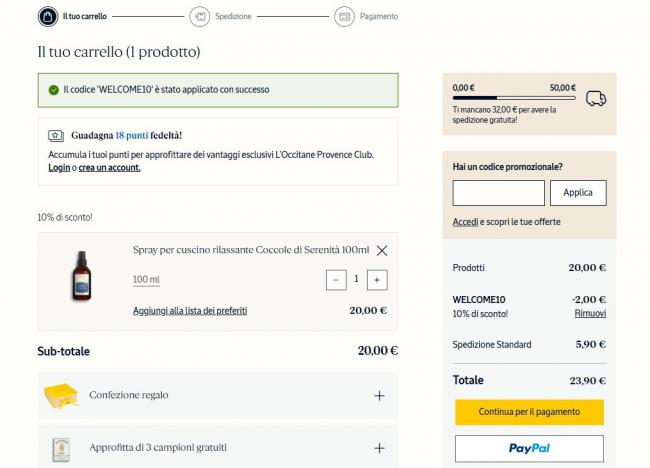Screen dimensions: 650x468
Task: Decrease product quantity with minus button
Action: [x=336, y=280]
